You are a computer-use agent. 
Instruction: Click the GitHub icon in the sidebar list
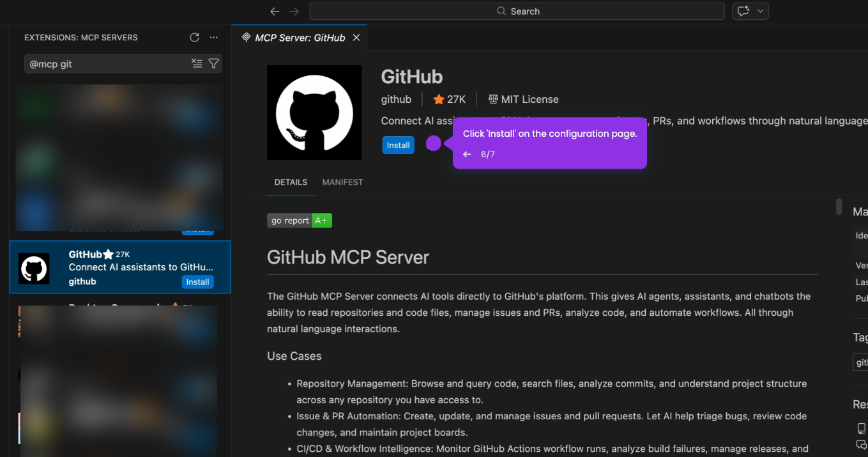click(34, 268)
